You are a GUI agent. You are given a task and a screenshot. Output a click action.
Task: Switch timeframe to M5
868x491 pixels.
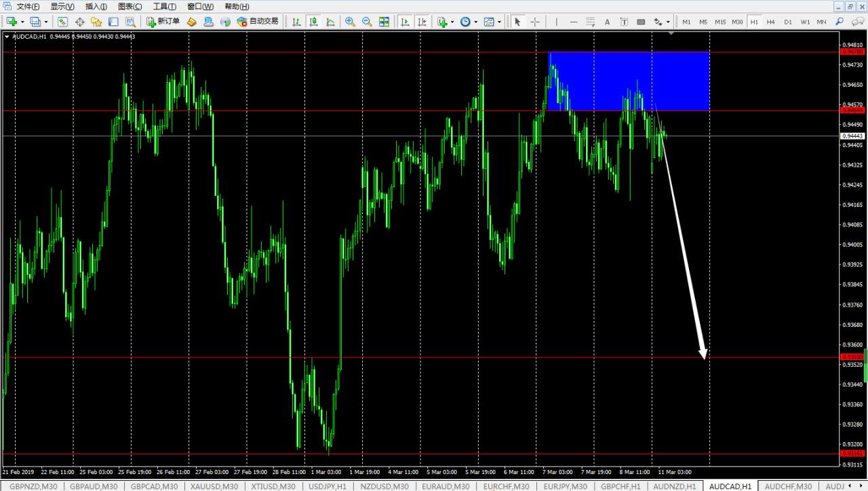click(703, 22)
